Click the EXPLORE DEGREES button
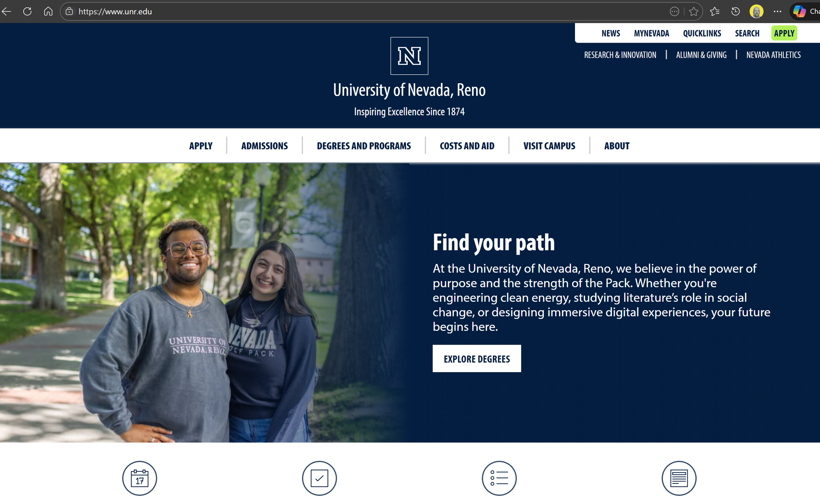 point(477,358)
